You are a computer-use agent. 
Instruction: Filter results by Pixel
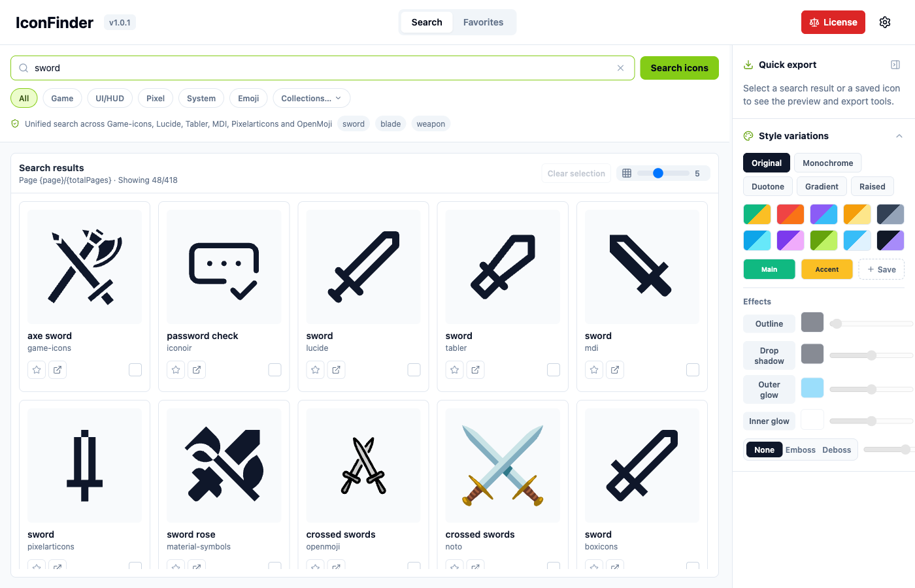pos(156,98)
